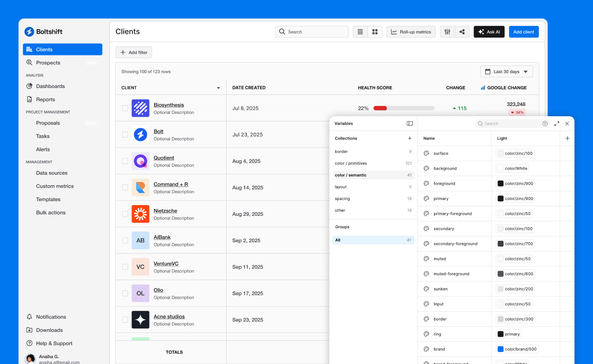Tick the AiBank row checkbox

(125, 240)
